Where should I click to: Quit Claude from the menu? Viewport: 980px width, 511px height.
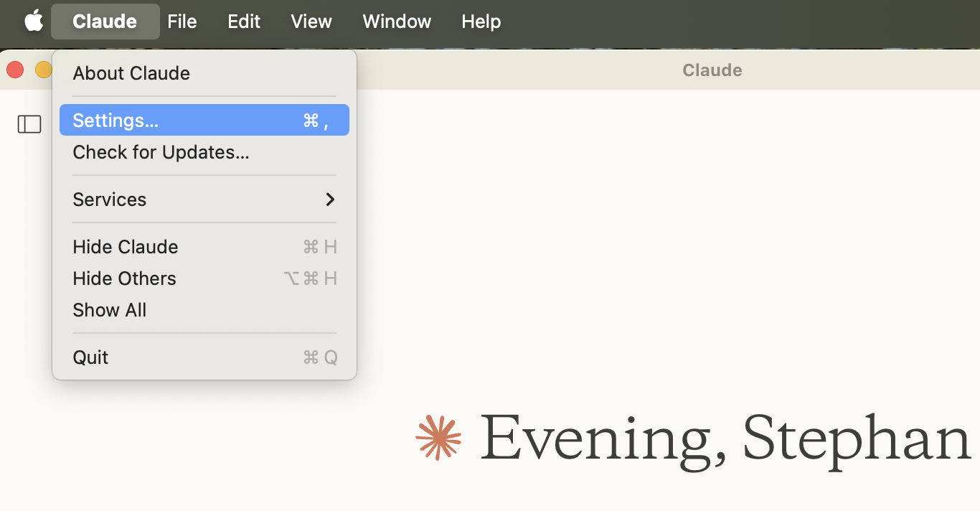(x=91, y=357)
